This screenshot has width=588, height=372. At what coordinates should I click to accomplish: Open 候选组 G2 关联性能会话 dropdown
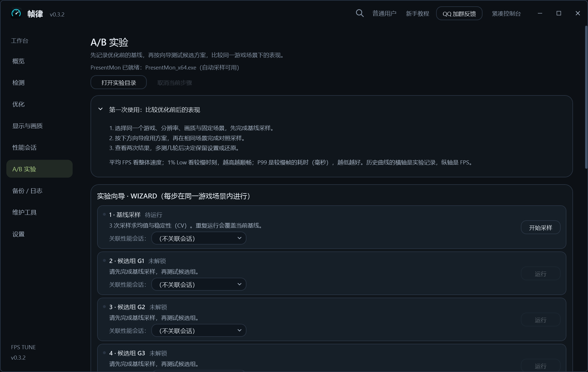(199, 330)
